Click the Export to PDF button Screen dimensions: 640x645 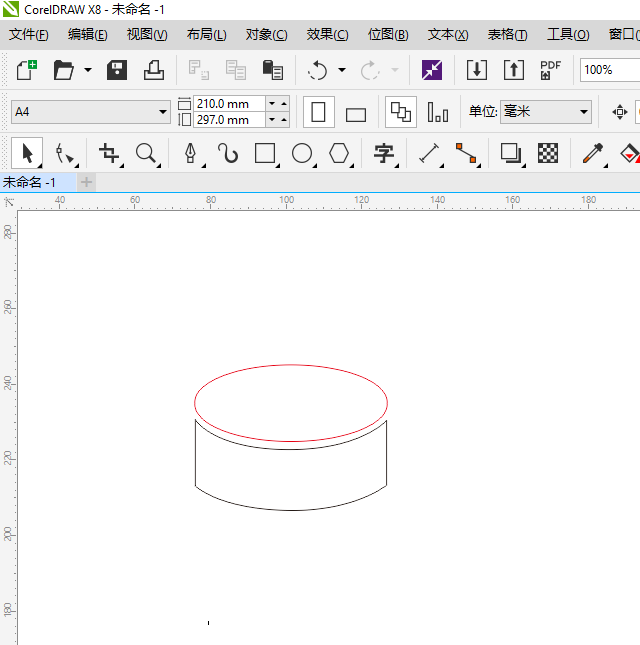point(550,70)
